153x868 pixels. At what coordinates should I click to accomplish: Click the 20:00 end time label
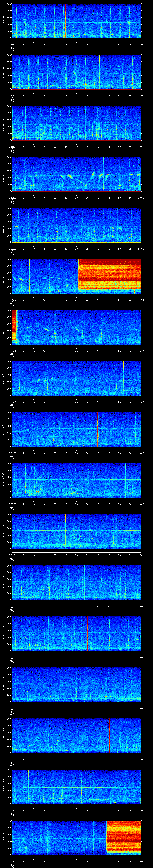click(x=141, y=198)
